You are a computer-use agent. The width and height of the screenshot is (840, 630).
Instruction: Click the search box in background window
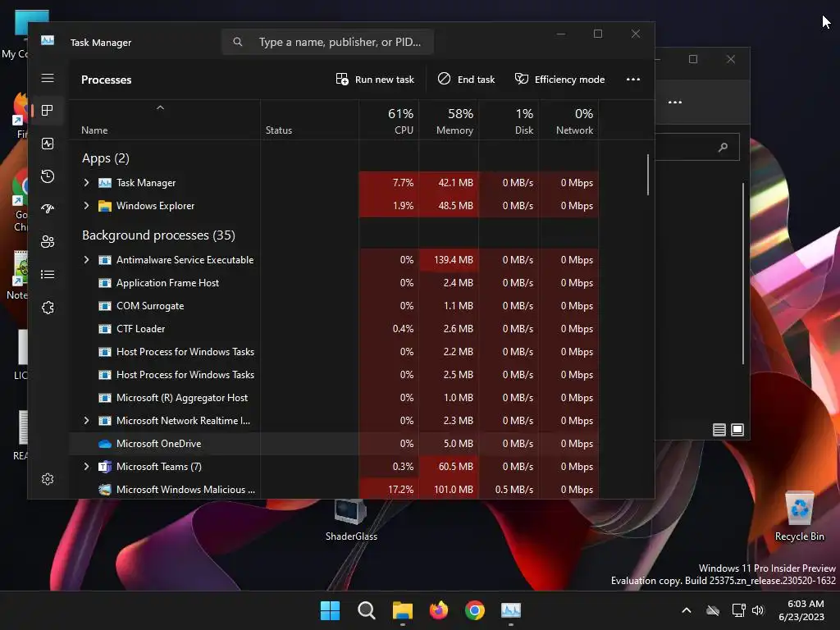pos(697,147)
